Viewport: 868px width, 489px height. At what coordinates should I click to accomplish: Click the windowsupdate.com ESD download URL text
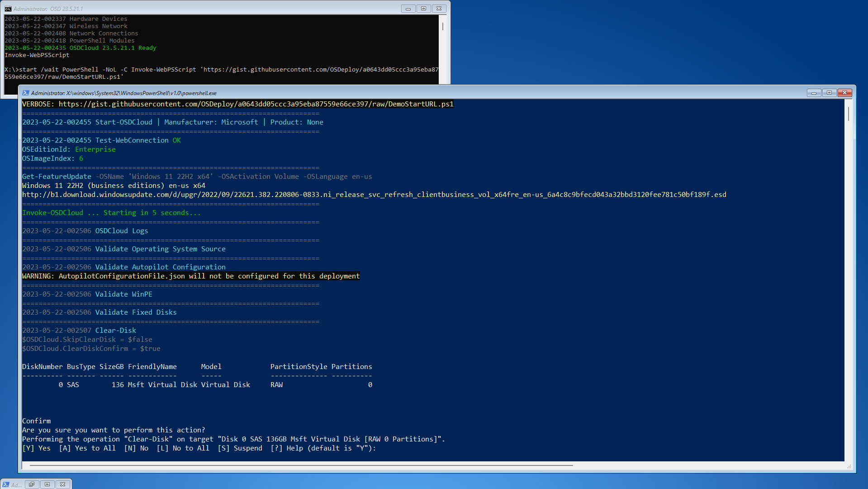(374, 195)
